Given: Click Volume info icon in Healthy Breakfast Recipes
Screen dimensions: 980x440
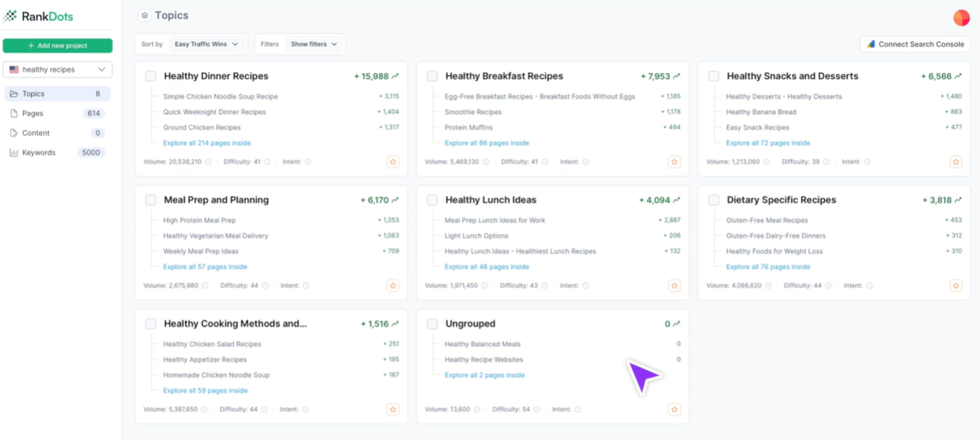Looking at the screenshot, I should pos(485,162).
